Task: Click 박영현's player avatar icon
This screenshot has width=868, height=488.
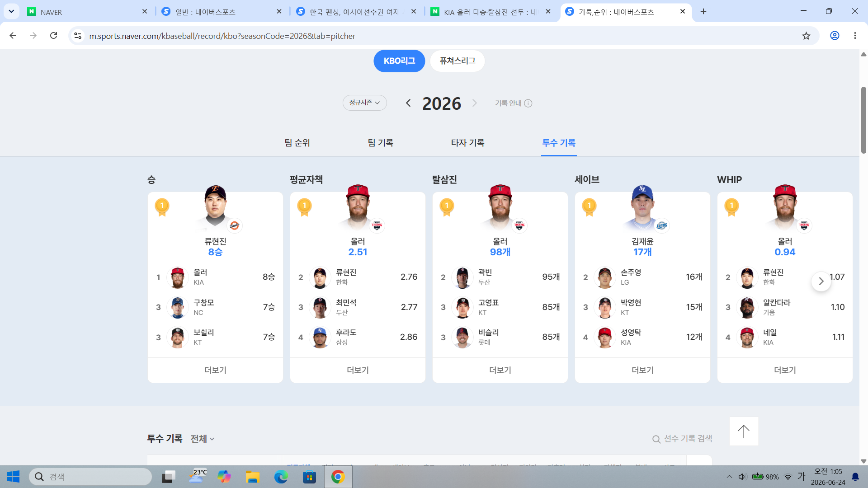Action: 604,307
